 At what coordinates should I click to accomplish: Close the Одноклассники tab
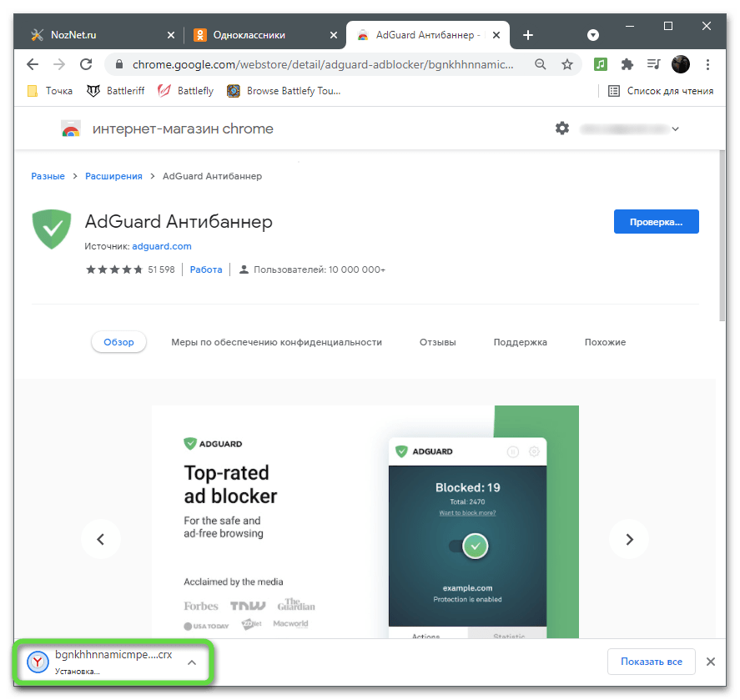pyautogui.click(x=333, y=35)
